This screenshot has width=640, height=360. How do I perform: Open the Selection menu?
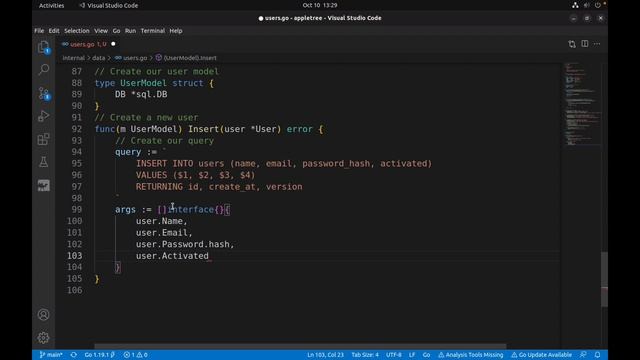(x=77, y=31)
